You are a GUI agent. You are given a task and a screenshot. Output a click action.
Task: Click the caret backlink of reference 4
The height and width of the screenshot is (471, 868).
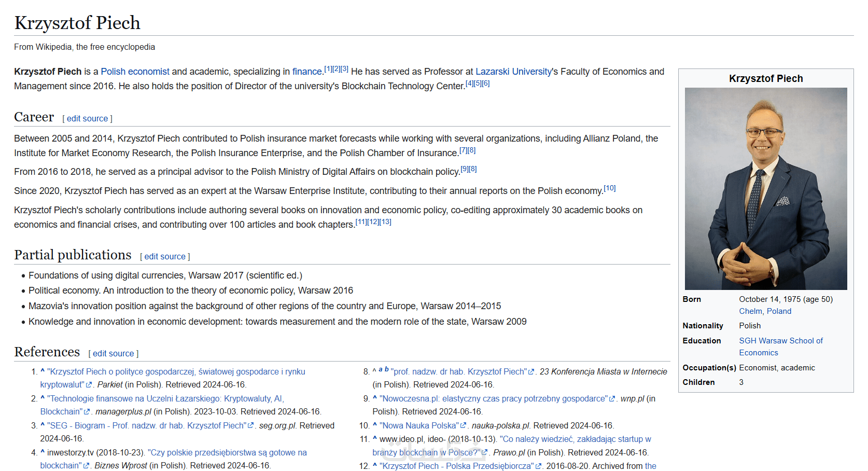coord(43,452)
